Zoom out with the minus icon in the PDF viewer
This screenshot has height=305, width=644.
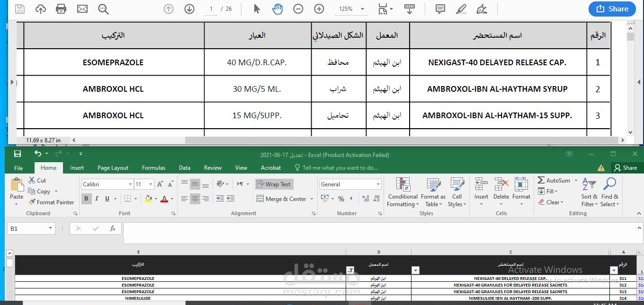(x=298, y=9)
